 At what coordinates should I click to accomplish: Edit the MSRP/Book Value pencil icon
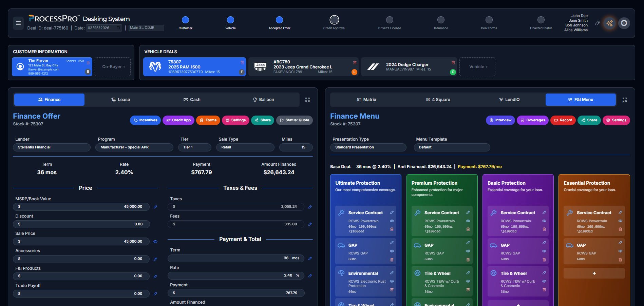(x=155, y=207)
